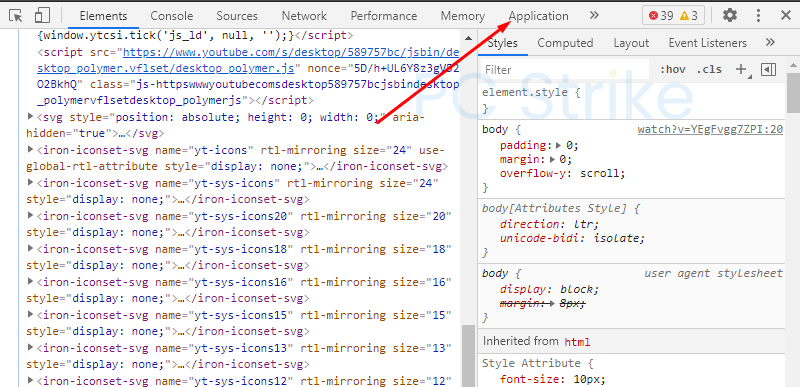Open DevTools settings gear
The image size is (800, 387).
point(730,16)
